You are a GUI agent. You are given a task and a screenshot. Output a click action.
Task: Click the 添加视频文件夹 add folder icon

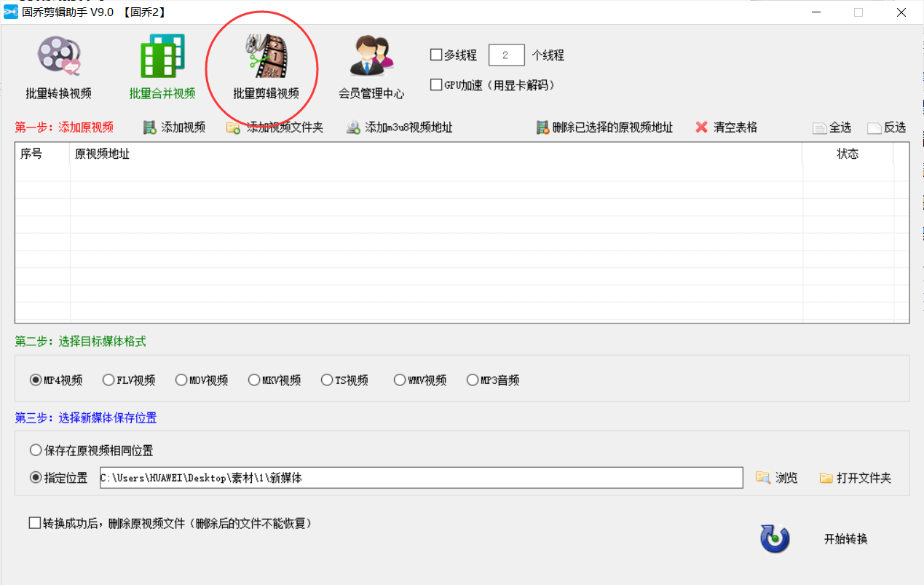tap(275, 127)
